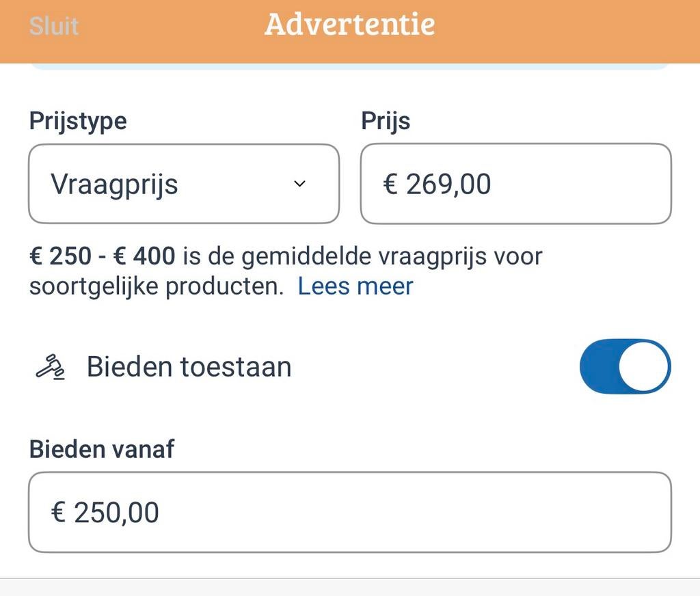Click the Prijstype field label
700x596 pixels.
(77, 121)
